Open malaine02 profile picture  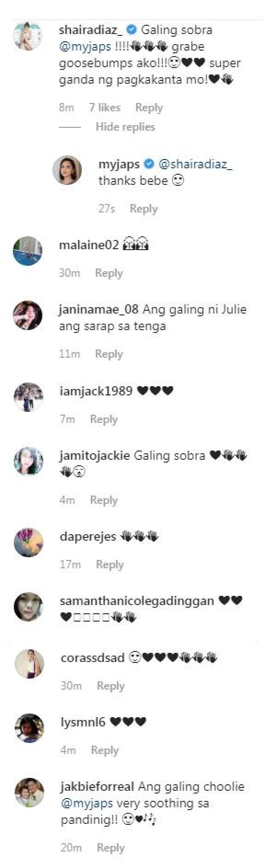28,251
